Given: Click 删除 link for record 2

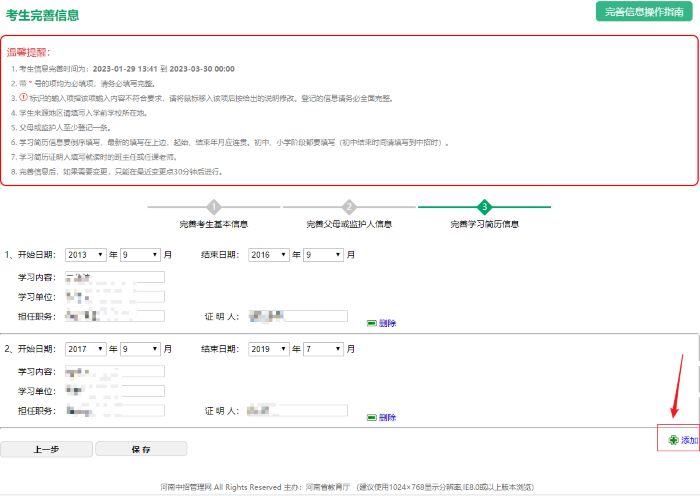Looking at the screenshot, I should pos(388,417).
